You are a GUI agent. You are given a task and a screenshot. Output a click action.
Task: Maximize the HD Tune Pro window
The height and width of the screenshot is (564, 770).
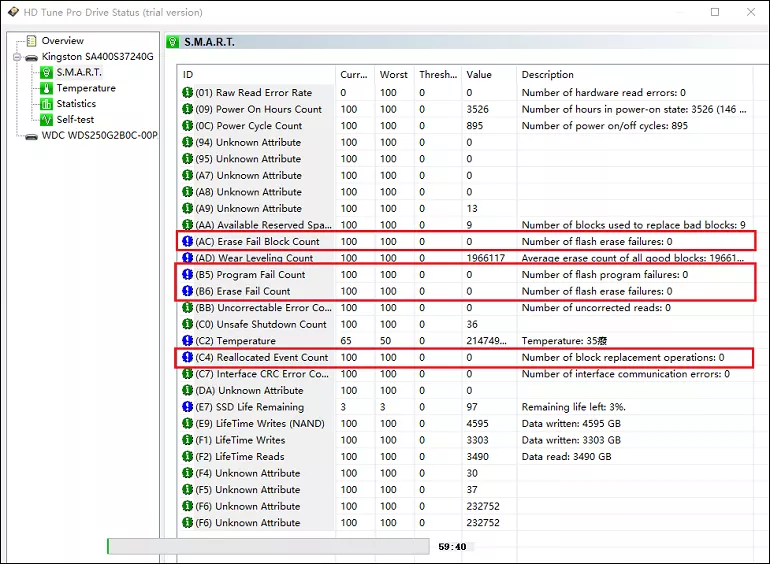click(x=715, y=12)
